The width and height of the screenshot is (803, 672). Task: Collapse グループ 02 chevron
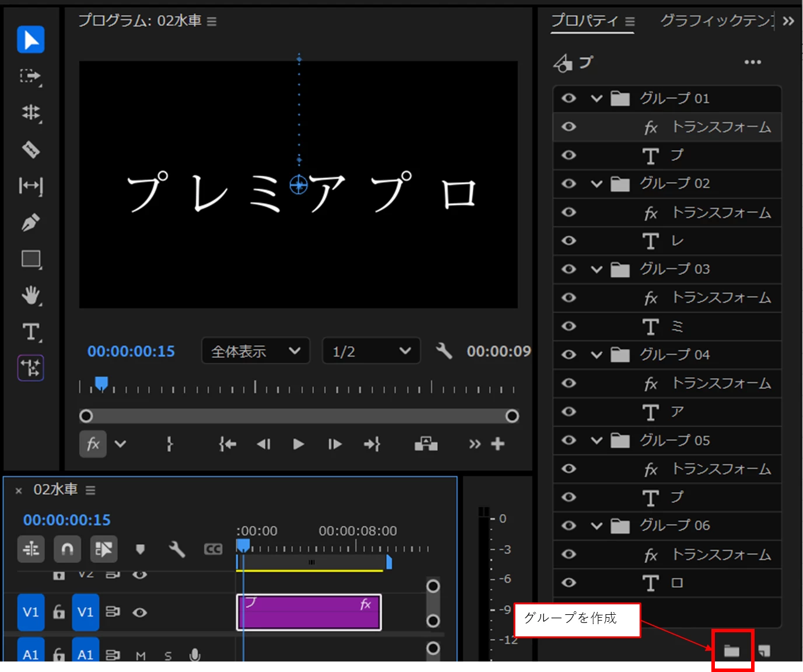[x=596, y=183]
